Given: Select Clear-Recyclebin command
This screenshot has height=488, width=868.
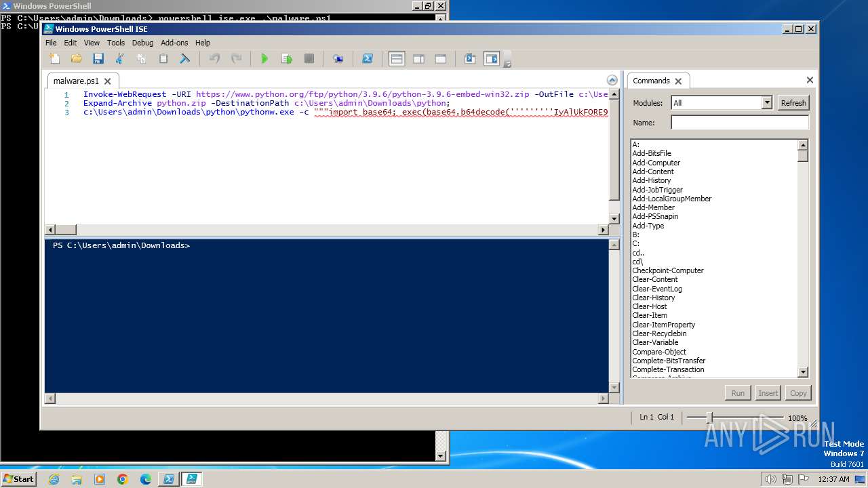Looking at the screenshot, I should [x=659, y=333].
